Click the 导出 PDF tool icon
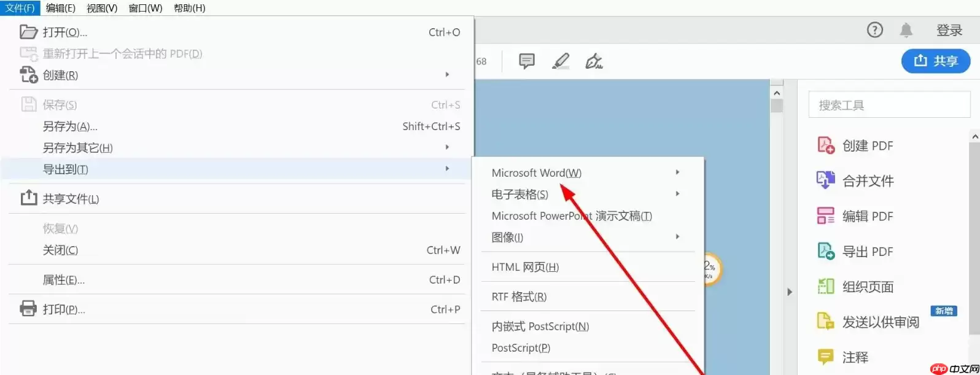 (826, 250)
